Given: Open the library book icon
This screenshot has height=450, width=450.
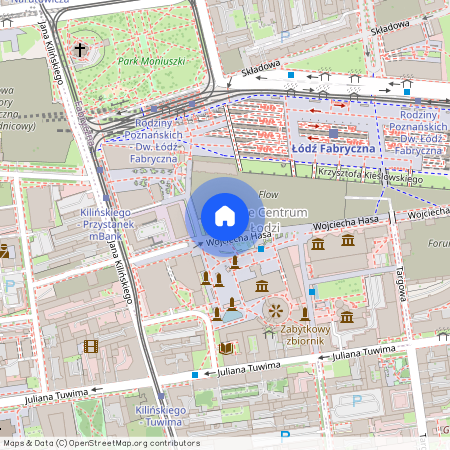Looking at the screenshot, I should pyautogui.click(x=226, y=348).
